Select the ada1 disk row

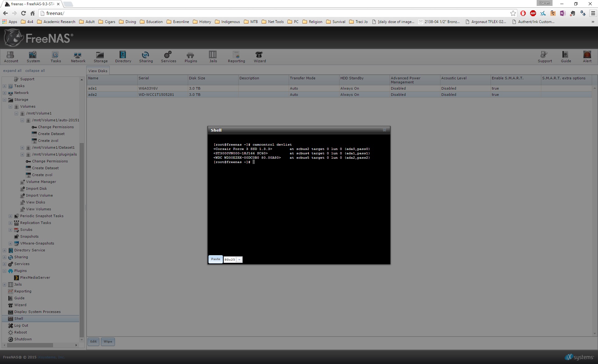pyautogui.click(x=339, y=88)
